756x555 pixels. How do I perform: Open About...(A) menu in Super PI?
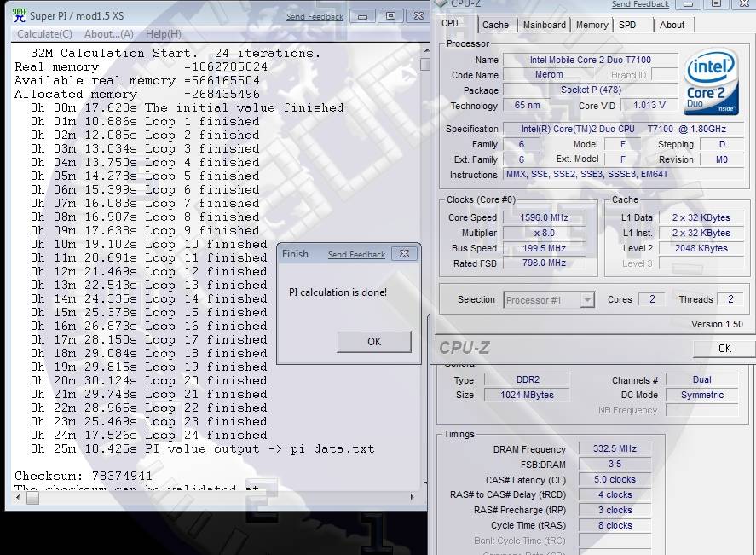(108, 34)
